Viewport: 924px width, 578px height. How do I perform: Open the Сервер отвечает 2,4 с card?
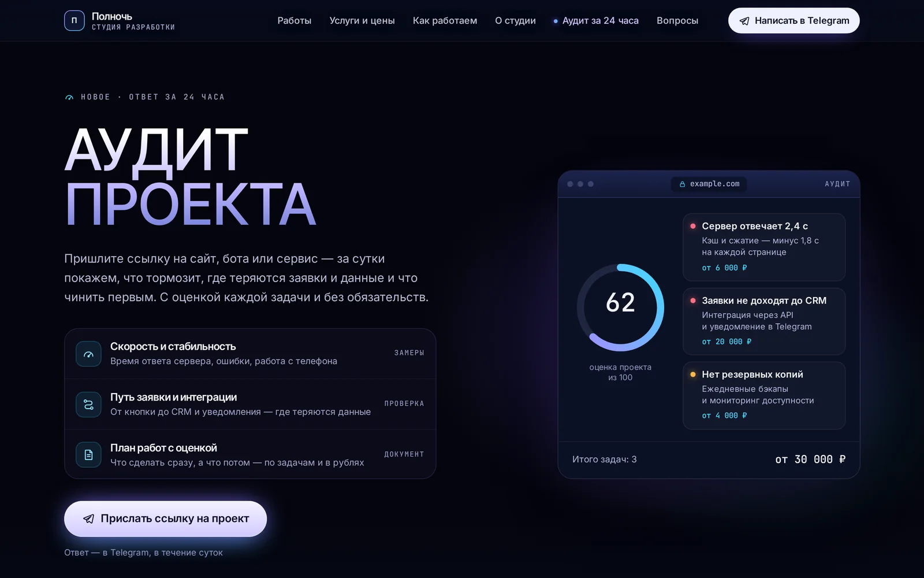coord(764,247)
